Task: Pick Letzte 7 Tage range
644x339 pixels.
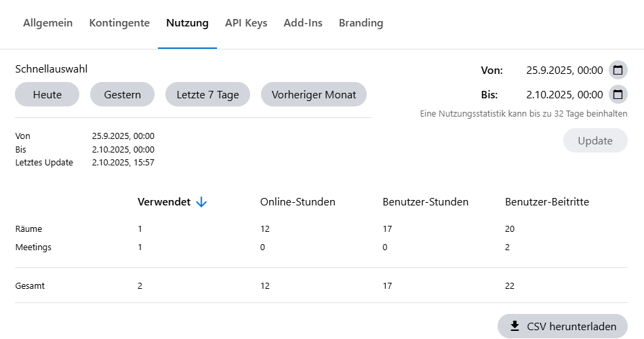Action: (x=207, y=95)
